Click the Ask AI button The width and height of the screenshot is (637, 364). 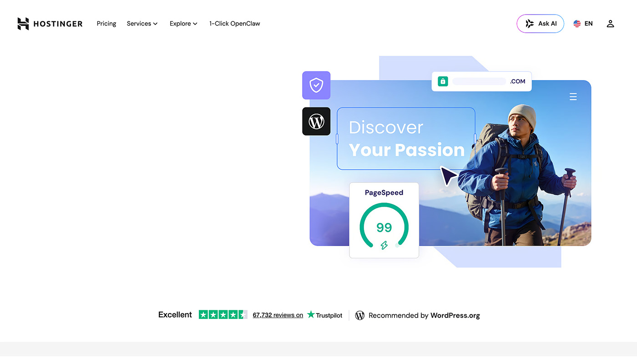(x=540, y=24)
